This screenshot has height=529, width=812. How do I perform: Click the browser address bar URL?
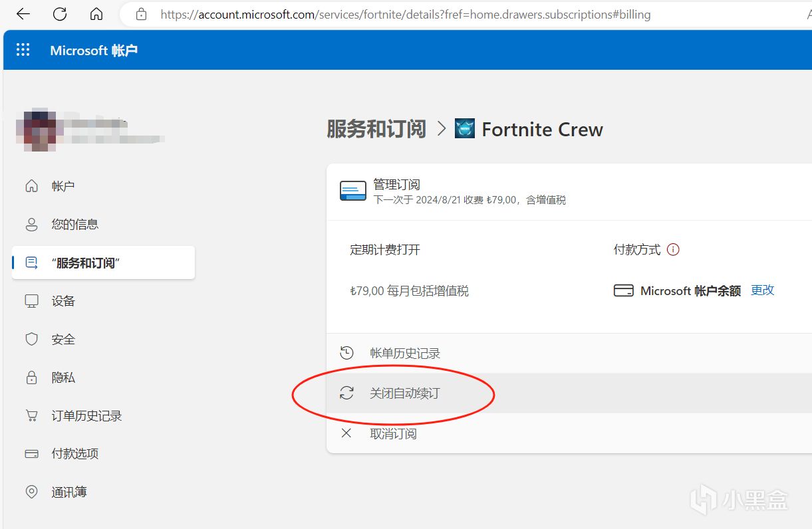point(406,14)
